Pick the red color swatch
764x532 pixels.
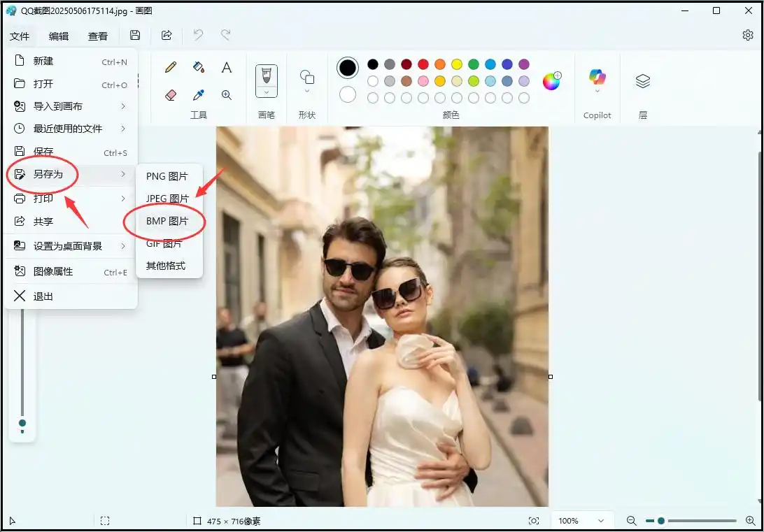coord(423,64)
